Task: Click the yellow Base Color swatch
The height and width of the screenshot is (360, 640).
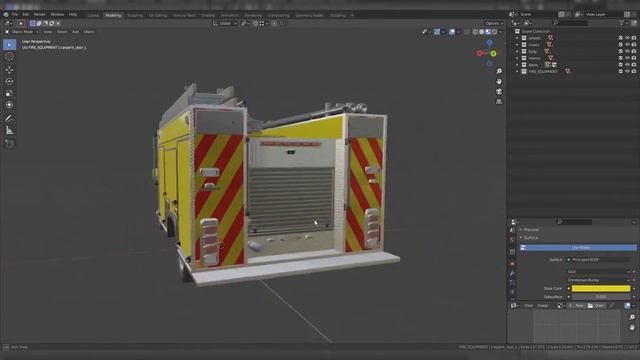Action: [601, 289]
